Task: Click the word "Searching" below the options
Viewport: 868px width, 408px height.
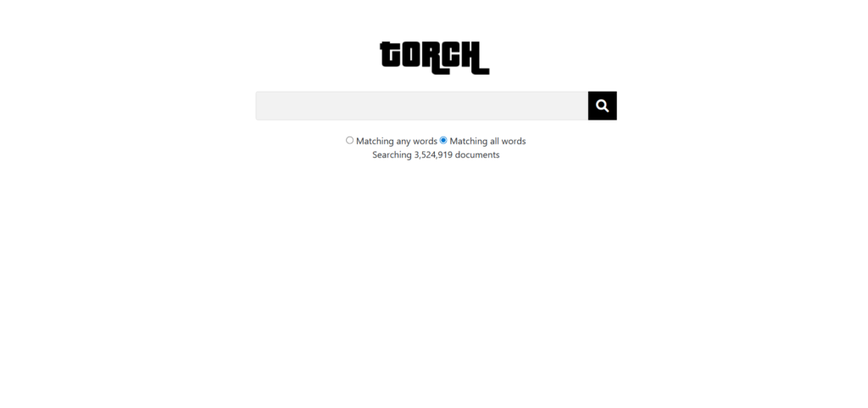Action: 392,155
